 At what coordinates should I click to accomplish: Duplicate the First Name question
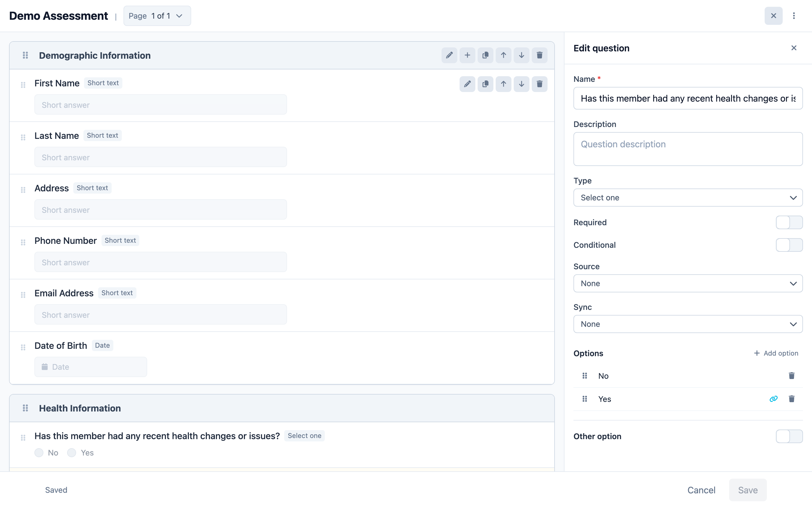(485, 84)
